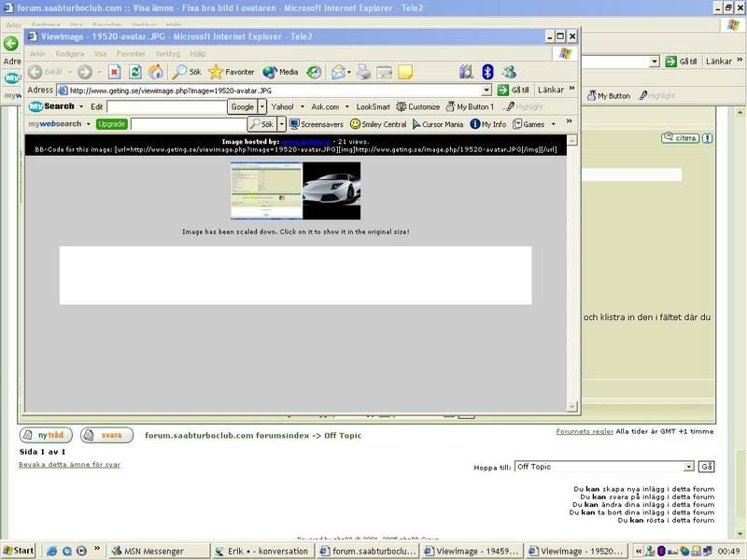Open the Hoppa till Off Topic dropdown
The image size is (747, 560).
coord(689,467)
